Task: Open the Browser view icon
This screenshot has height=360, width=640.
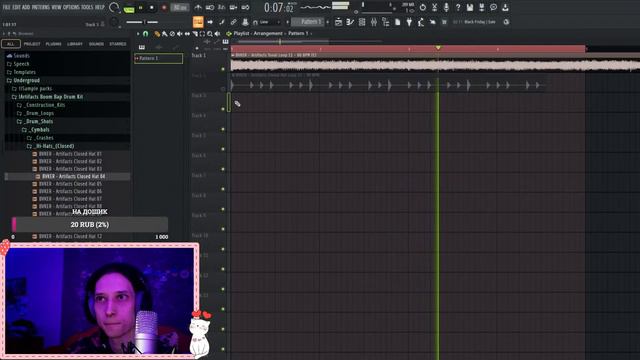Action: pos(386,22)
